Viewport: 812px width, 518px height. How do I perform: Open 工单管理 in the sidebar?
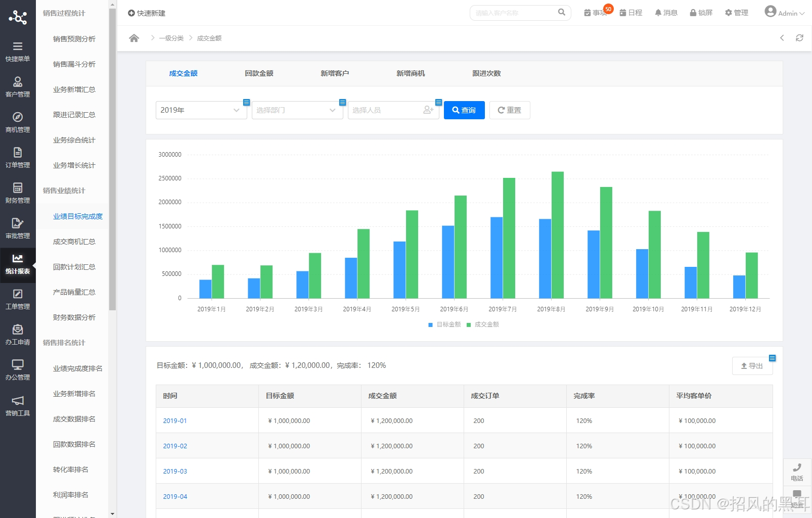tap(18, 299)
